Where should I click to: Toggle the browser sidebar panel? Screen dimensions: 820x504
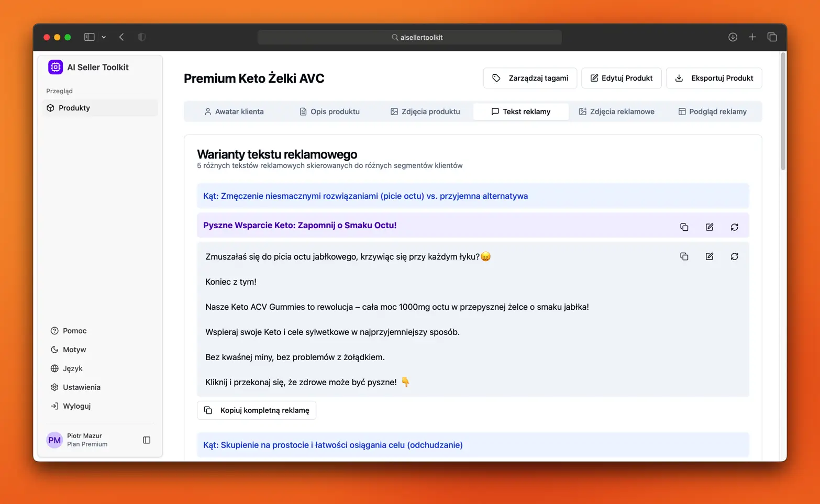click(x=90, y=37)
